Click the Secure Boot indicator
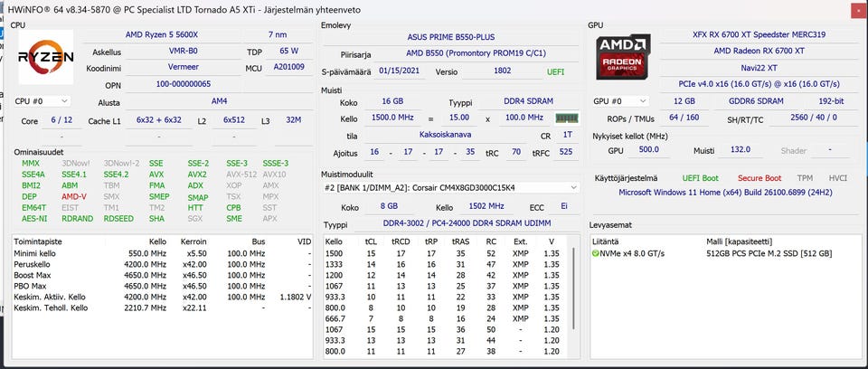868x369 pixels. pyautogui.click(x=759, y=178)
